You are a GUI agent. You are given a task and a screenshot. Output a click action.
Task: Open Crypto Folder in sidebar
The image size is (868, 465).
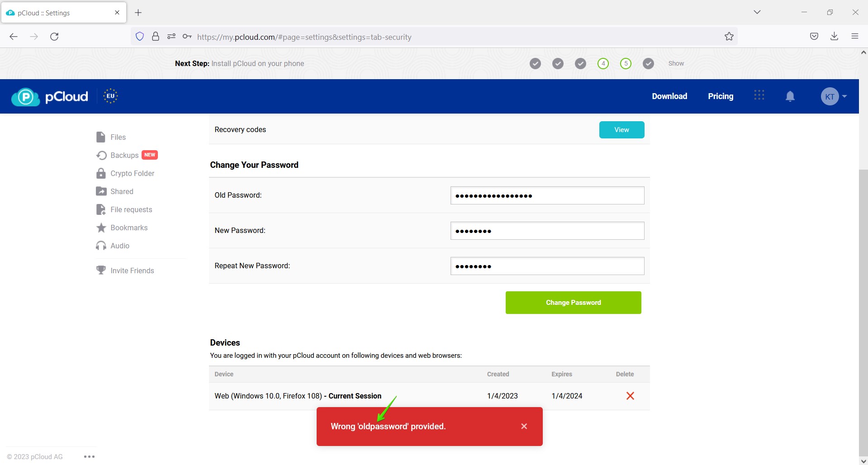coord(125,173)
